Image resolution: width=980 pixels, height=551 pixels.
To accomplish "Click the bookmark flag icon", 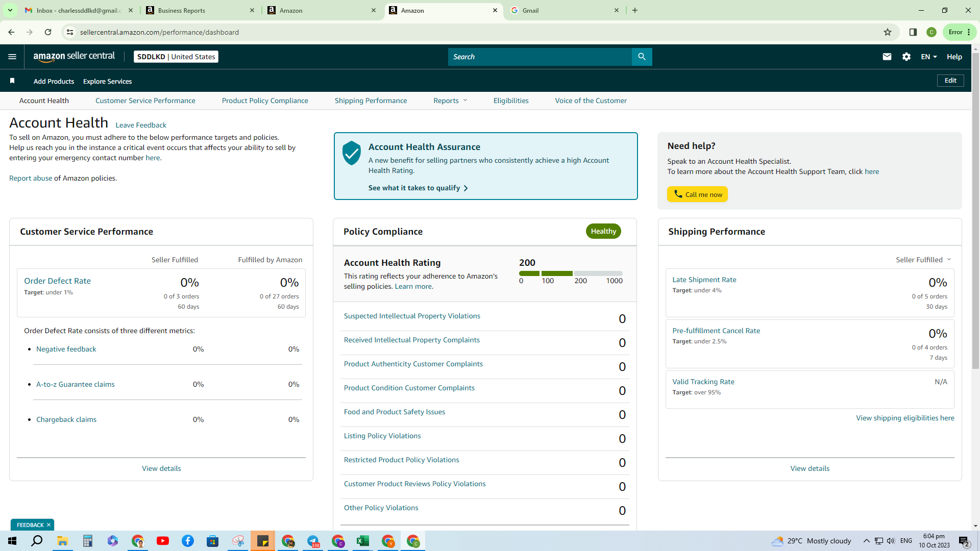I will point(12,81).
